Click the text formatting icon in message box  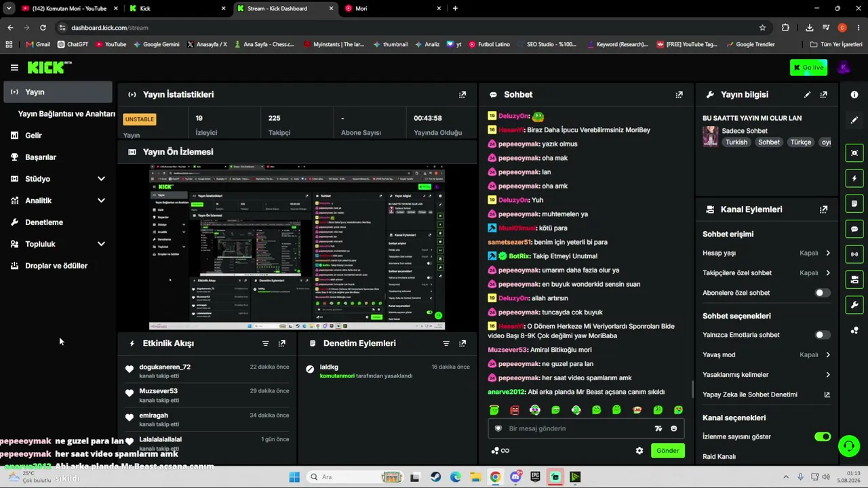pos(658,428)
